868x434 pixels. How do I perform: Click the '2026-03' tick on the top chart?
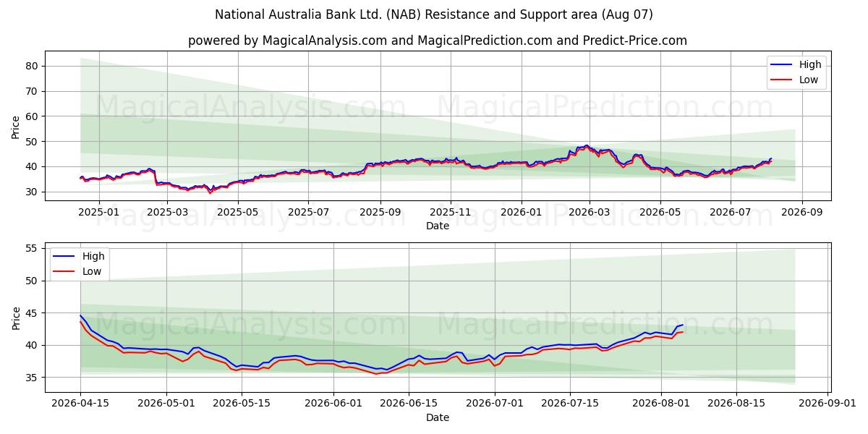pyautogui.click(x=589, y=213)
